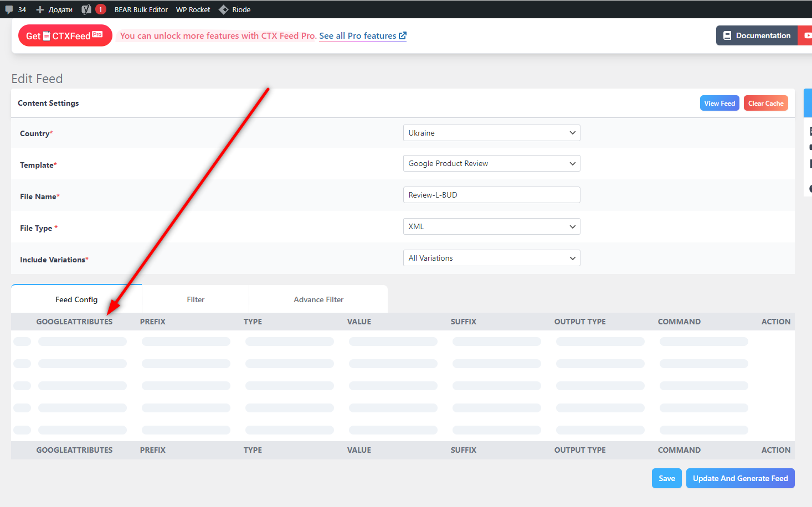Open the comments bubble icon showing 34
Screen dimensions: 812x507
click(9, 9)
